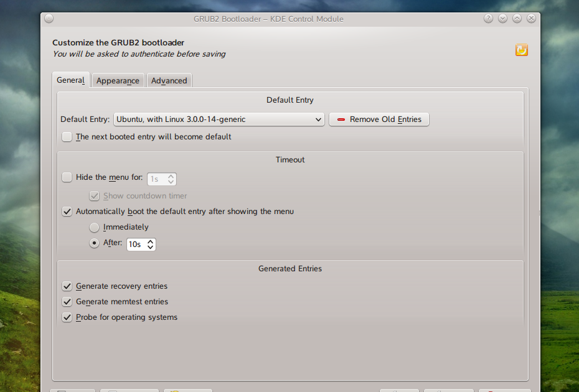Click the shade-down chevron in the title bar
The image size is (579, 392).
click(x=502, y=19)
